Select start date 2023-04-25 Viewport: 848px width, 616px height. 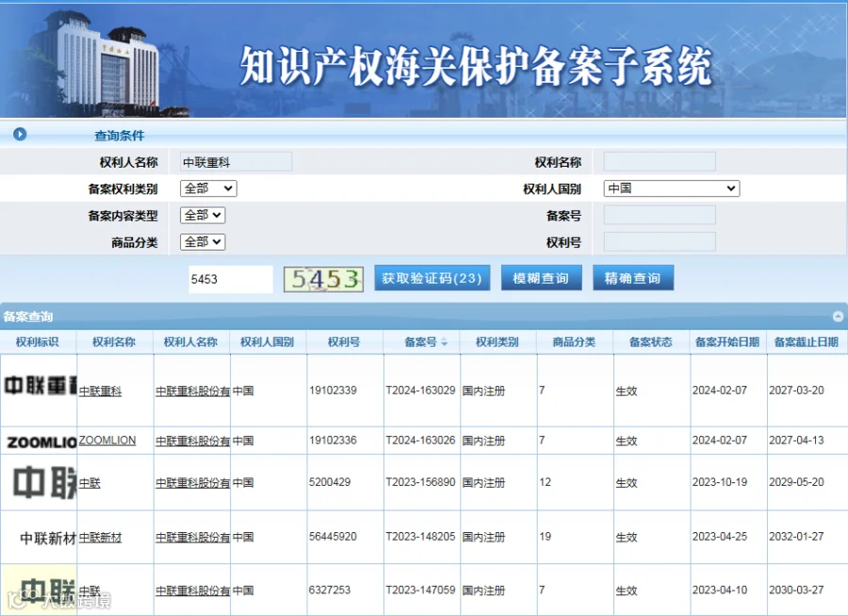pos(720,537)
